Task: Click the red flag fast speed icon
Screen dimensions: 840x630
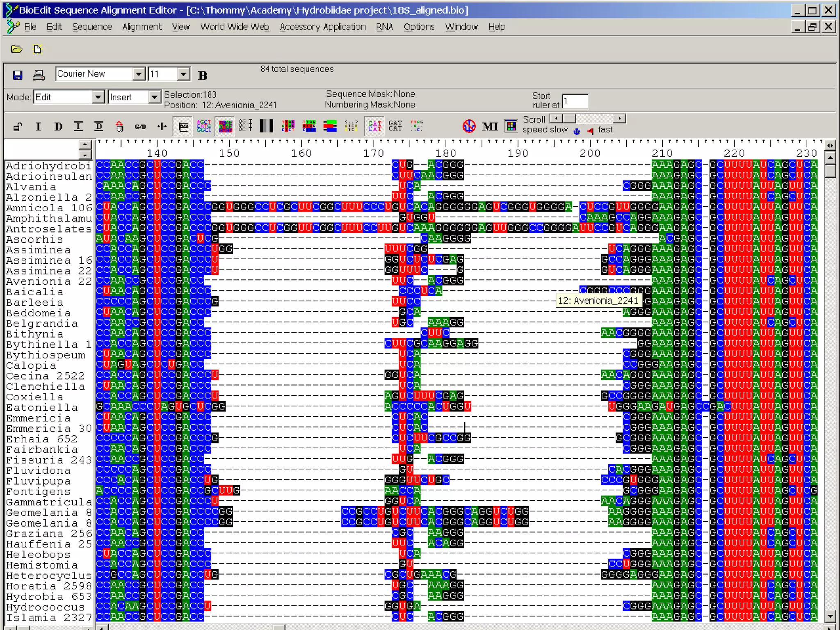Action: coord(590,131)
